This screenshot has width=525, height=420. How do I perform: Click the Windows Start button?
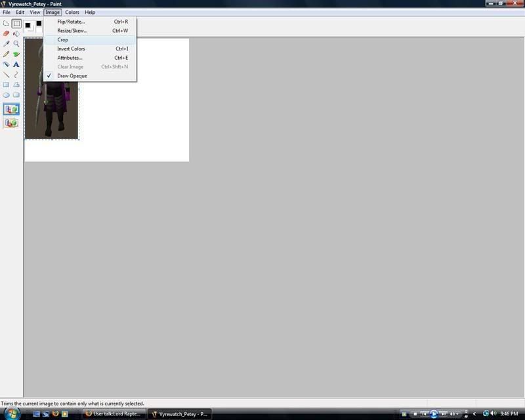click(12, 413)
